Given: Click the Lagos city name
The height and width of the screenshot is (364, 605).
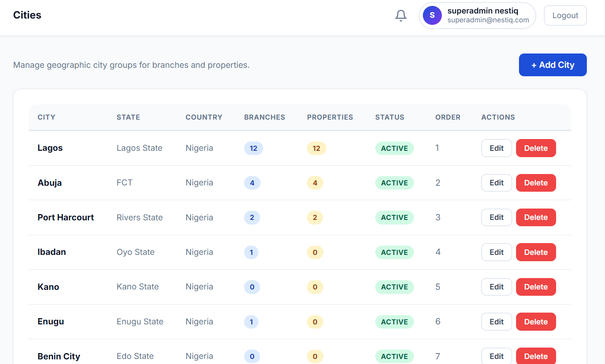Looking at the screenshot, I should pyautogui.click(x=50, y=148).
